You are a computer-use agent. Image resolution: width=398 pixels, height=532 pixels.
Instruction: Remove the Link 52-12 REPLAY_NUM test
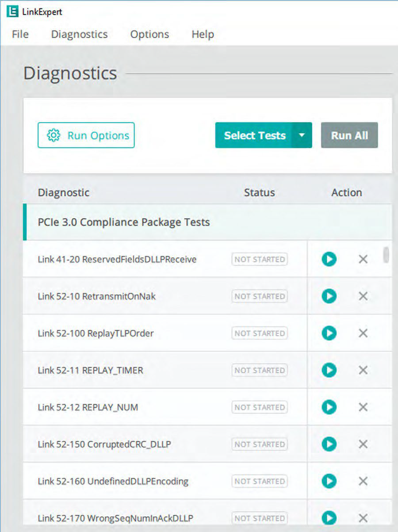[363, 407]
